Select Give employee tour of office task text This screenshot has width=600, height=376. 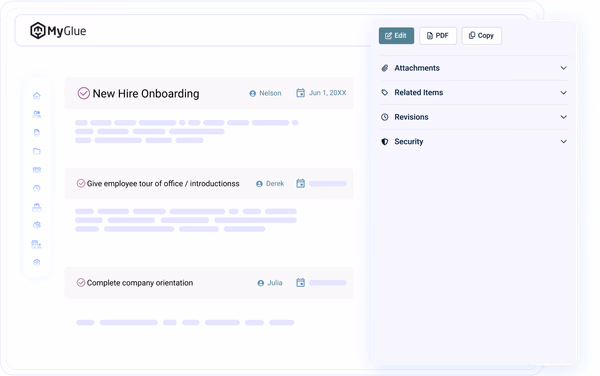tap(163, 184)
